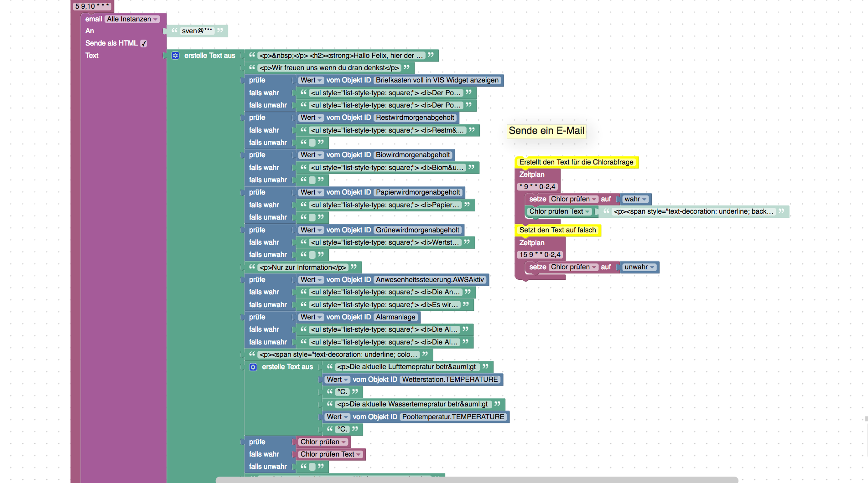Open 'Chlor prüfen Text' variable dropdown in setter block
868x483 pixels.
click(560, 211)
